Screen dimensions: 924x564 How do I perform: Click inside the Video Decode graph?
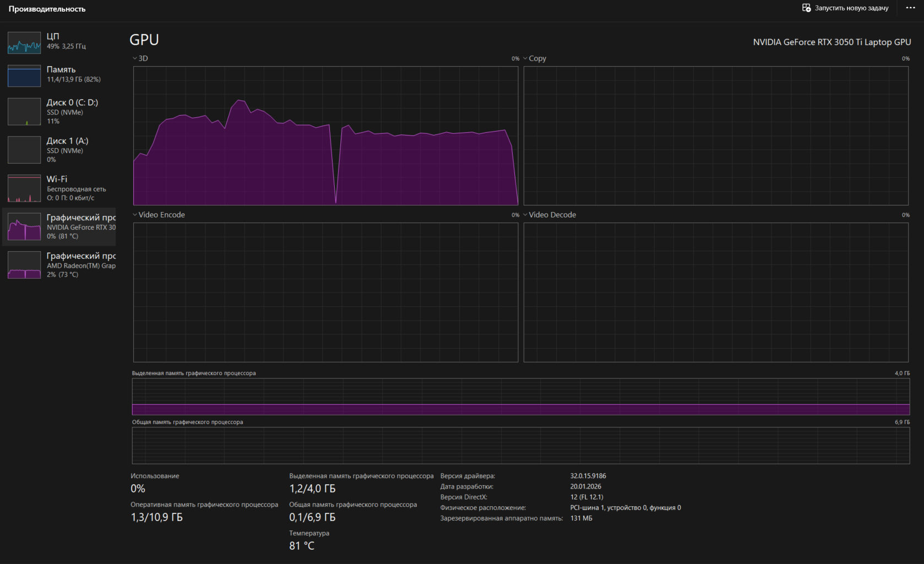pos(716,292)
